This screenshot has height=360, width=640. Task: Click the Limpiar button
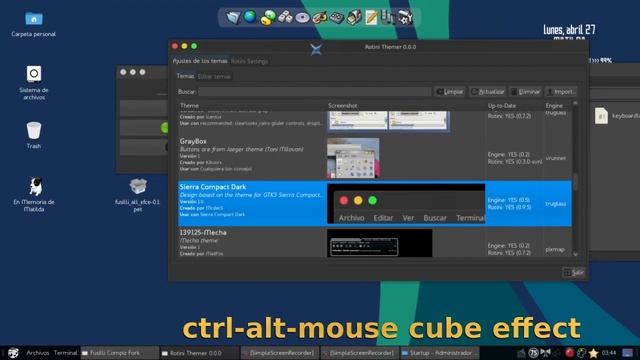click(x=450, y=92)
